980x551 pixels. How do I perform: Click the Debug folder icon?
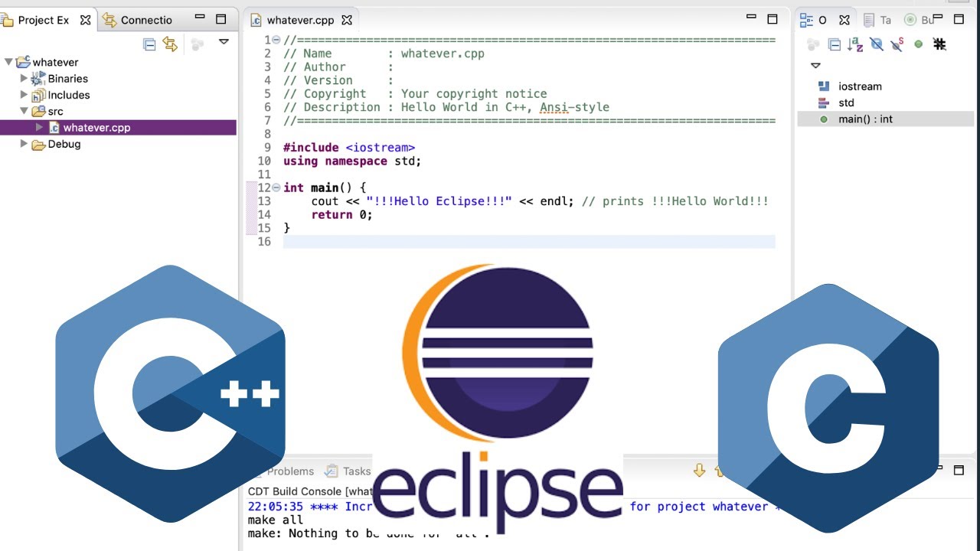(x=38, y=144)
